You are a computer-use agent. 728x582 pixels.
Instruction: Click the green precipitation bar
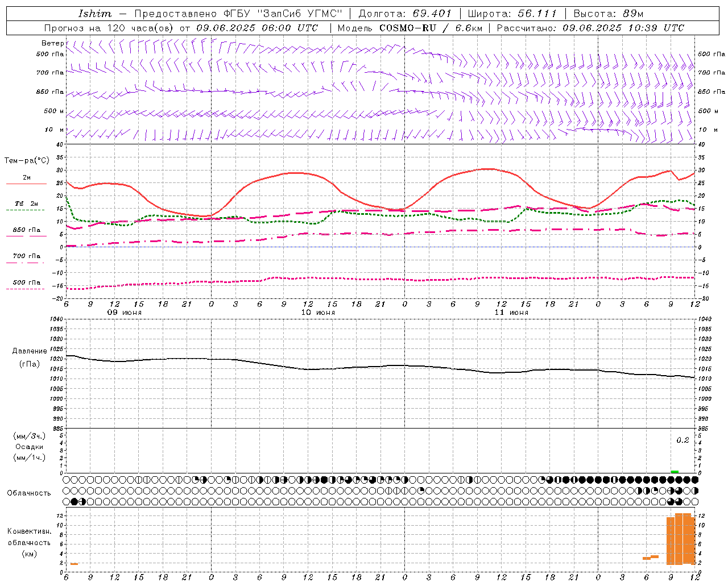click(675, 471)
